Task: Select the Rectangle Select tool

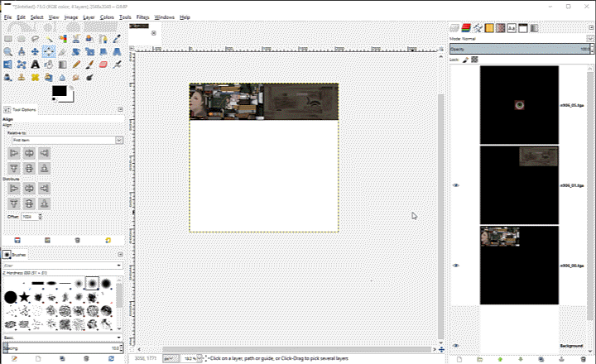Action: click(7, 38)
